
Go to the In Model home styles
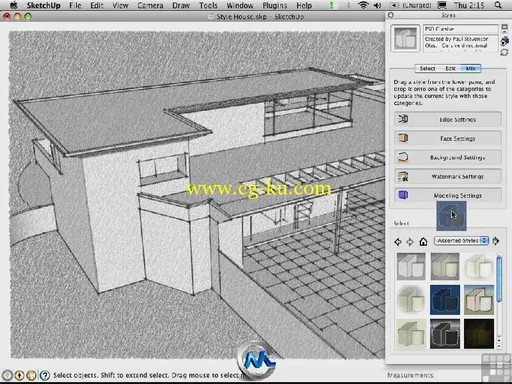tap(423, 241)
